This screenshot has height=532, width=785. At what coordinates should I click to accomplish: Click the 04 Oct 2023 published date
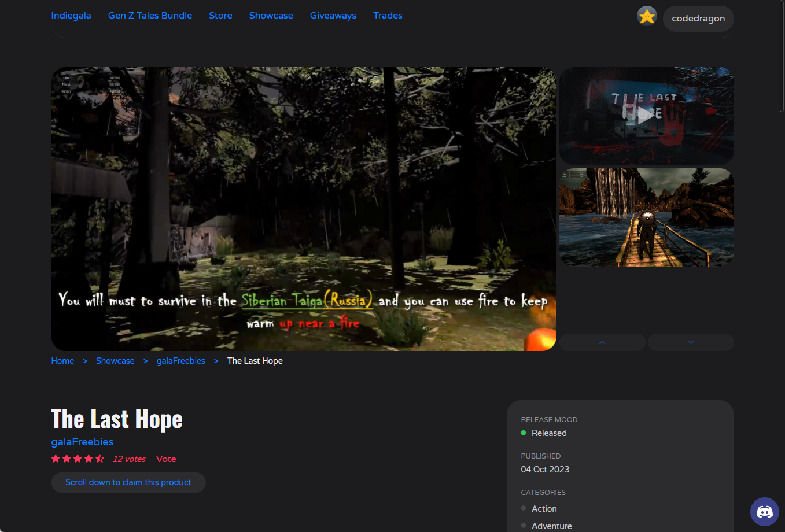[x=545, y=470]
